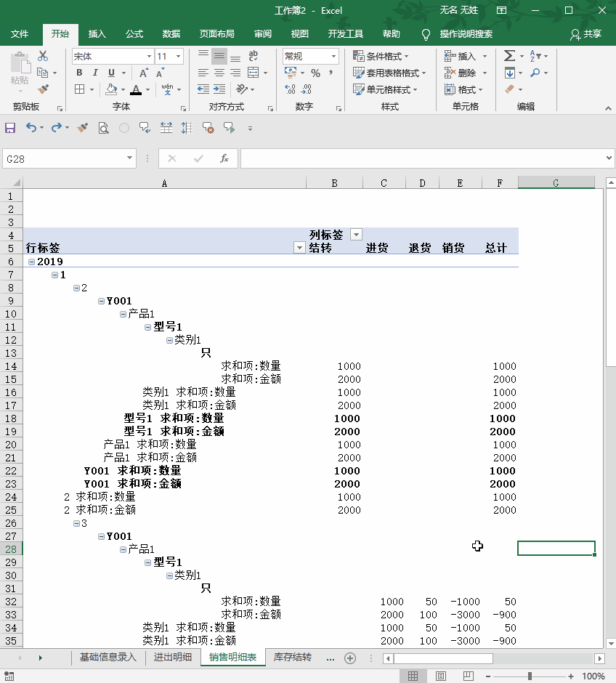Click the Name Box field
Viewport: 616px width, 683px height.
(69, 159)
